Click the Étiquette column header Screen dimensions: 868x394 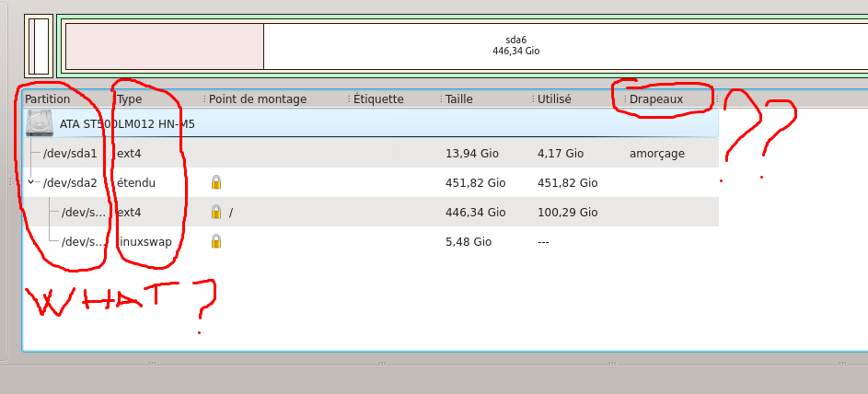378,99
